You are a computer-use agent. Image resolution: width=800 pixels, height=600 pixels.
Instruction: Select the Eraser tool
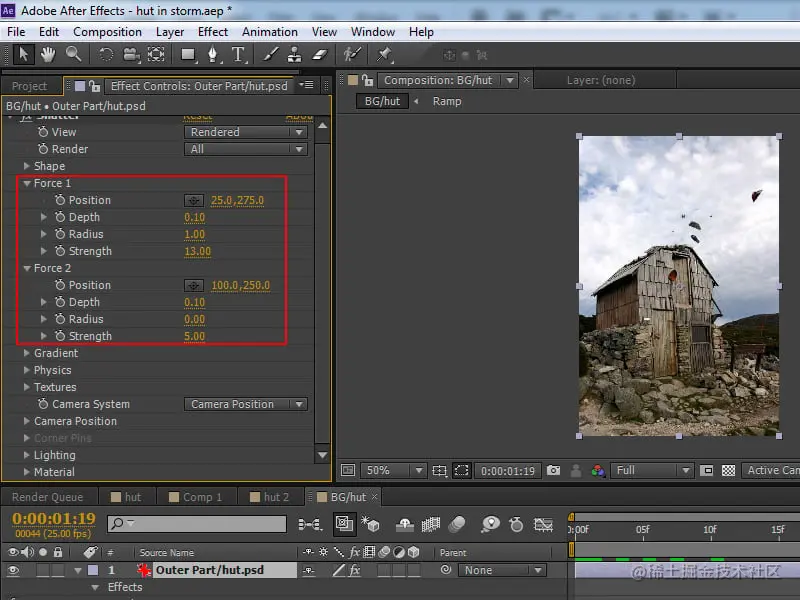[320, 54]
